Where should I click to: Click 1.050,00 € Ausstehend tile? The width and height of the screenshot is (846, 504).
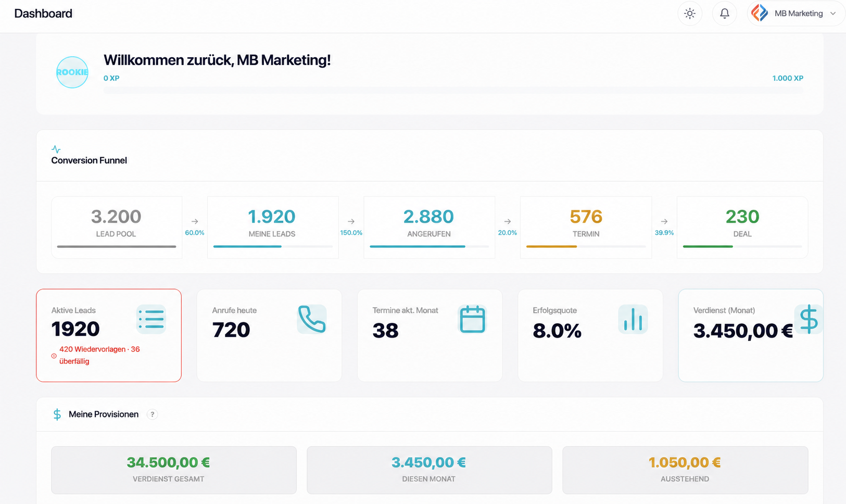[x=685, y=470]
